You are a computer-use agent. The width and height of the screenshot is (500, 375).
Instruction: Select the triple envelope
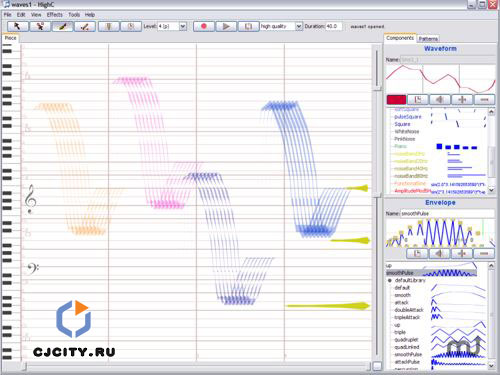click(400, 332)
